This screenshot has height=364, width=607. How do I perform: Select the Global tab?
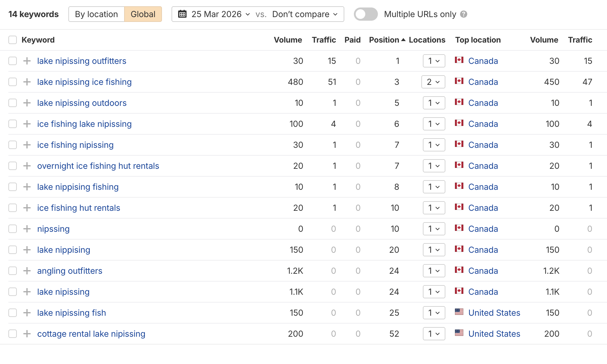point(143,14)
